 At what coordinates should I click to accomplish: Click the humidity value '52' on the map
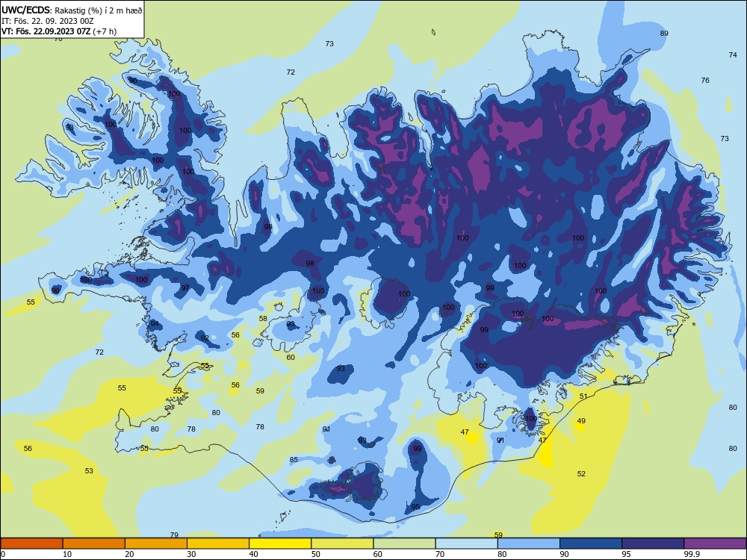point(581,474)
